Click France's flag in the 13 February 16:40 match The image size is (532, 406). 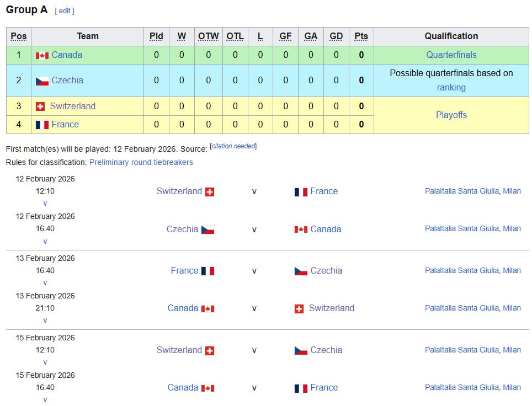click(x=208, y=271)
